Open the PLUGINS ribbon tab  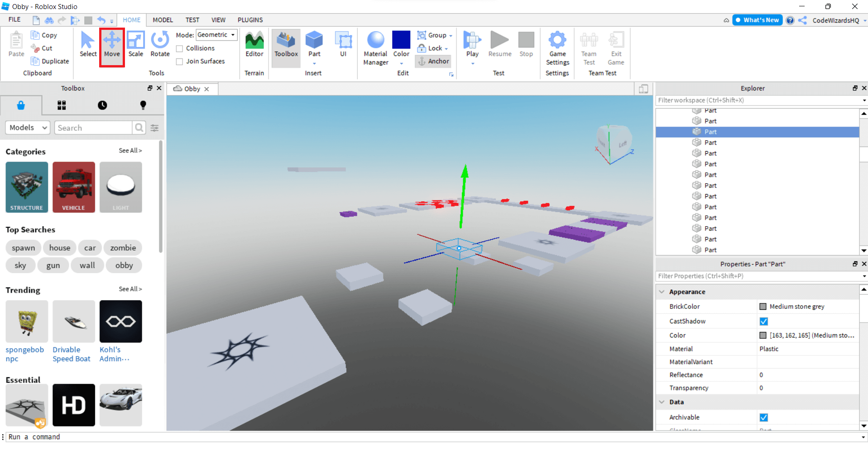pos(250,20)
